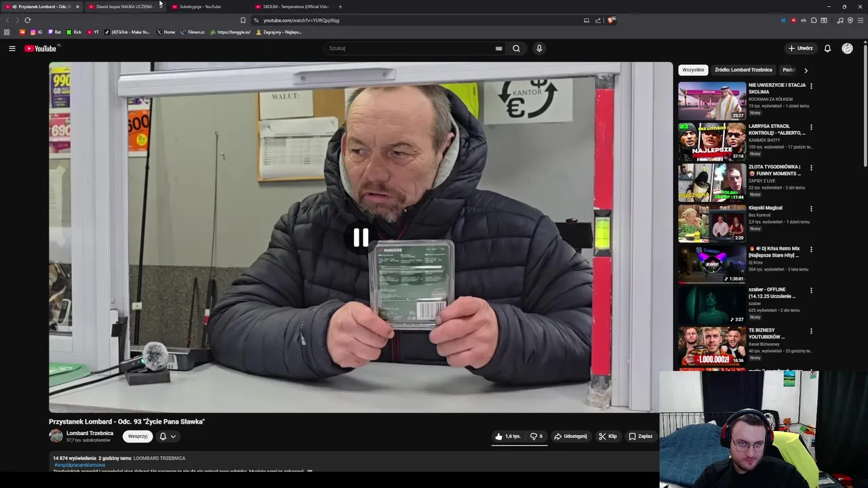The height and width of the screenshot is (488, 868).
Task: Click the Utwórz create button
Action: pyautogui.click(x=800, y=48)
